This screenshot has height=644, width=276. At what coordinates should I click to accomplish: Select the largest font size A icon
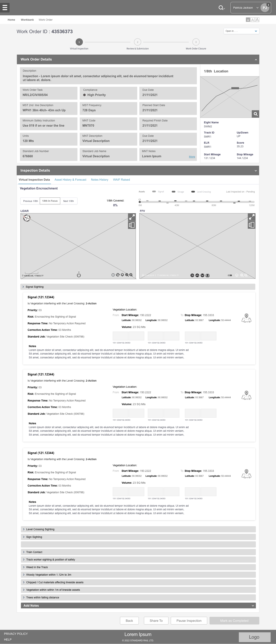[257, 20]
